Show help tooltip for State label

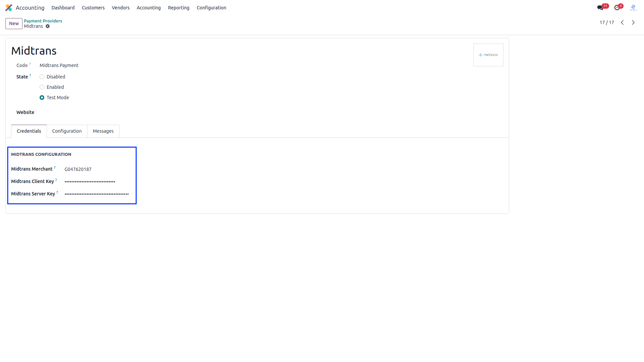pyautogui.click(x=30, y=75)
